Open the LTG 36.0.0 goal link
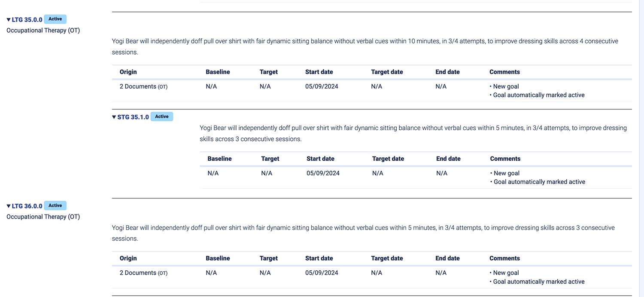This screenshot has width=644, height=297. coord(27,206)
